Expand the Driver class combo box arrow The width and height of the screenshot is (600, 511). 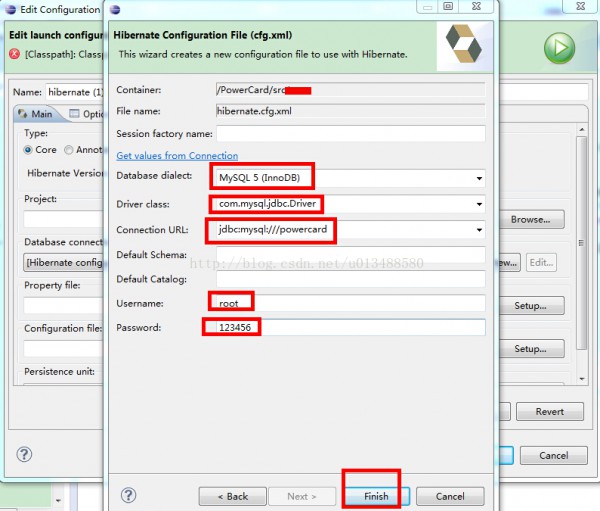[479, 204]
